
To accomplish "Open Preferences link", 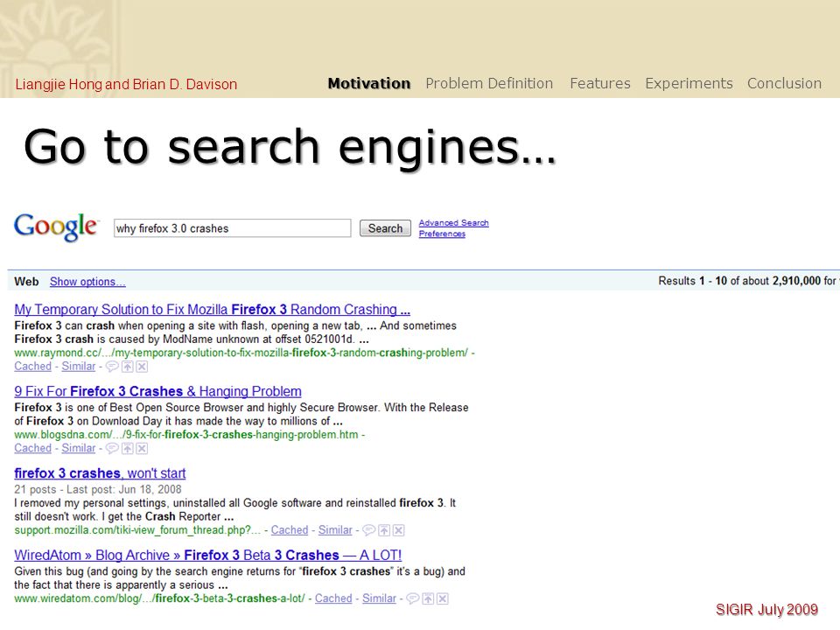I will (x=442, y=234).
